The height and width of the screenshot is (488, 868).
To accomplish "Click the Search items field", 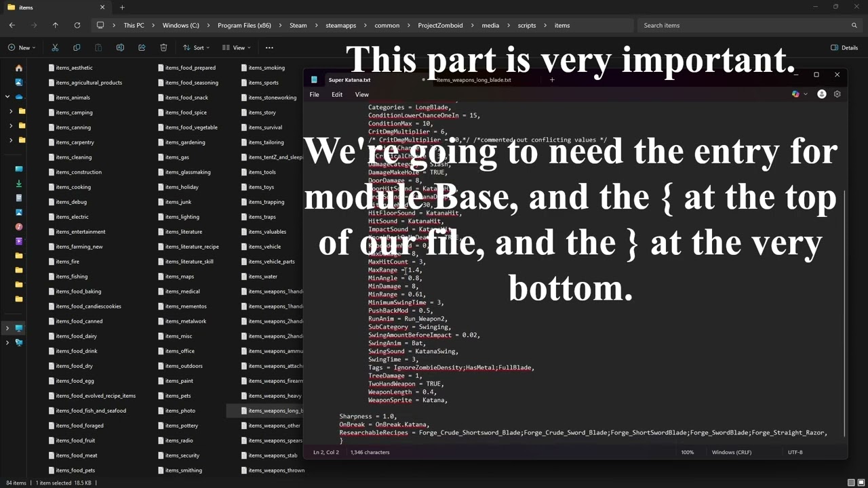I will 749,25.
